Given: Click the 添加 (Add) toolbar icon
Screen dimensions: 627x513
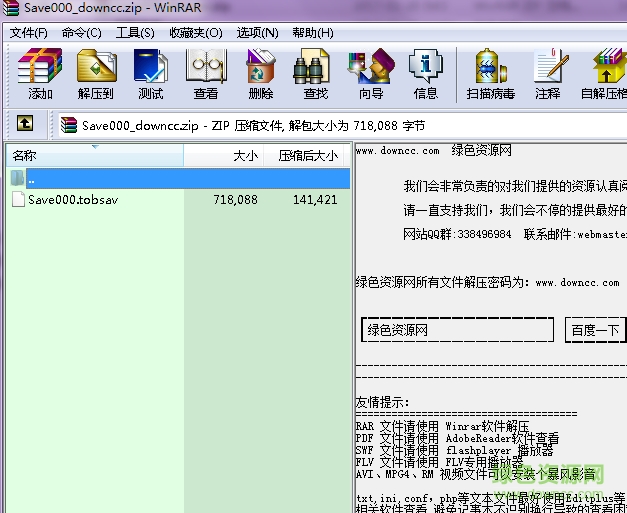Looking at the screenshot, I should [x=40, y=74].
